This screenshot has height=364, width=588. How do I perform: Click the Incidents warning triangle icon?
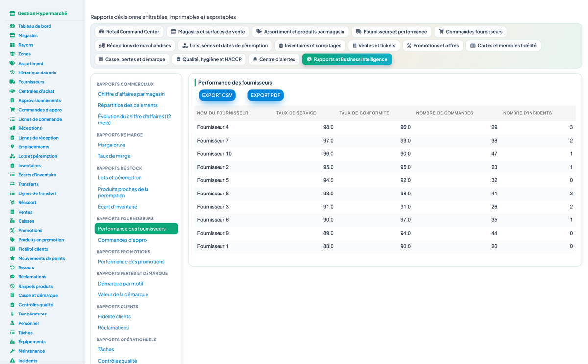(x=12, y=361)
